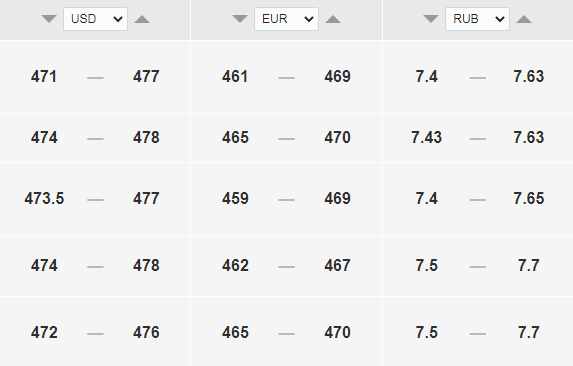Image resolution: width=573 pixels, height=366 pixels.
Task: Select the 7.4 RUB rate in first row
Action: (x=426, y=77)
